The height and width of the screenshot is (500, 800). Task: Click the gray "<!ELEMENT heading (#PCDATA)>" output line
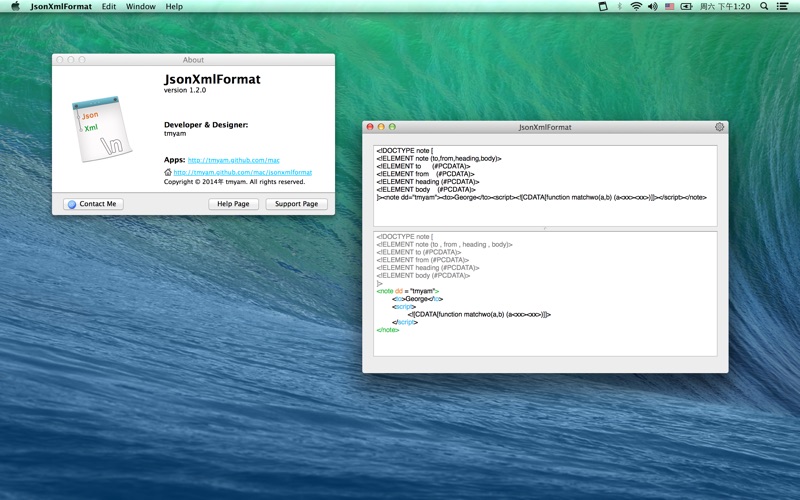[x=428, y=267]
